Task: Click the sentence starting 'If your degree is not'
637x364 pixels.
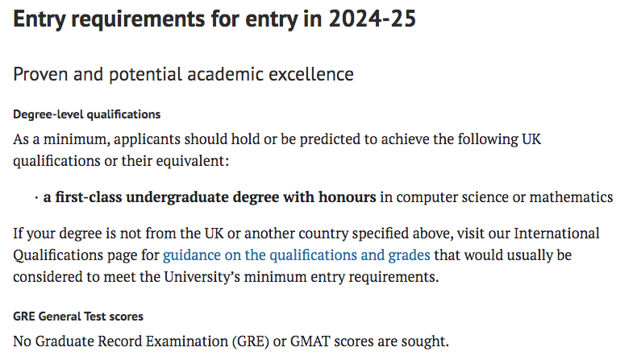Action: pos(306,255)
